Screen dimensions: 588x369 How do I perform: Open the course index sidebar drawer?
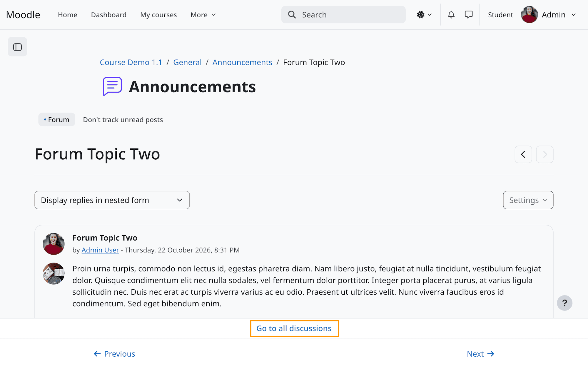click(17, 47)
